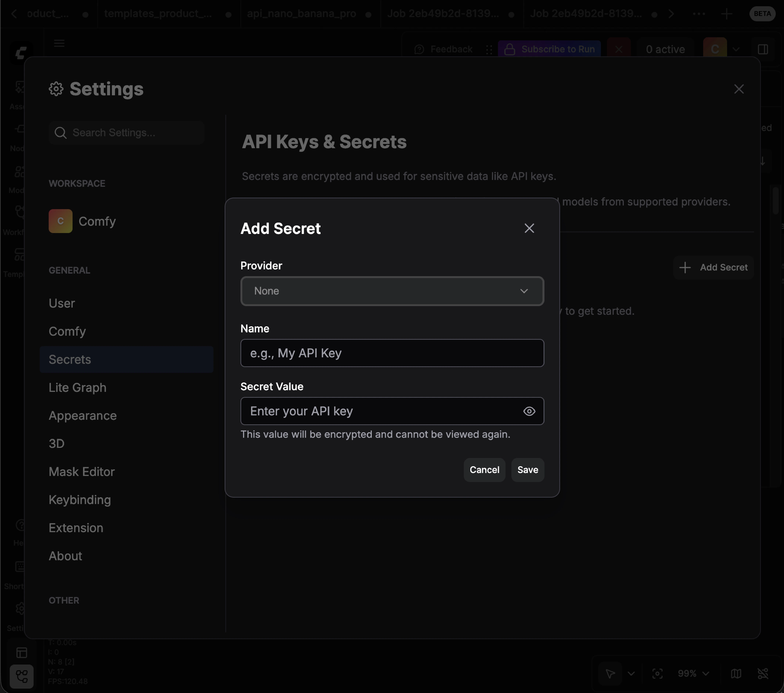Toggle the sidebar hamburger menu
Screen dimensions: 784x693
click(x=59, y=43)
